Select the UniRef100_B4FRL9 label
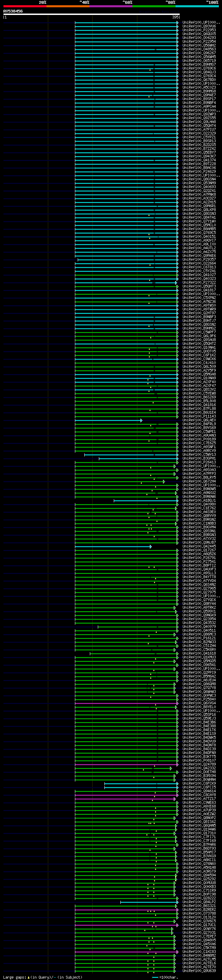 coord(199,424)
